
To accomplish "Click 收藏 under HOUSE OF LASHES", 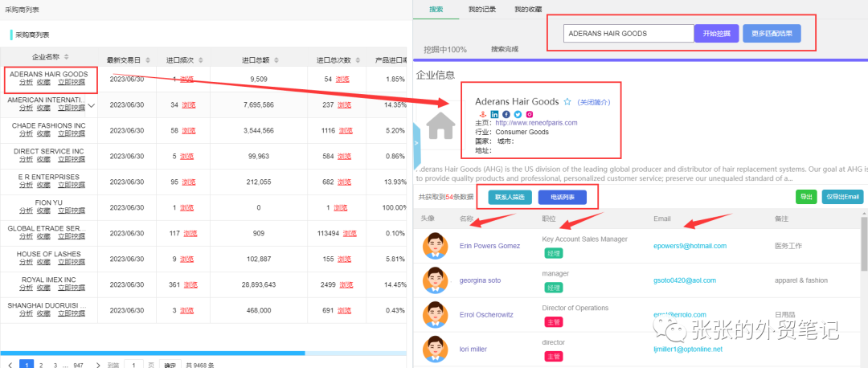I will pos(43,262).
